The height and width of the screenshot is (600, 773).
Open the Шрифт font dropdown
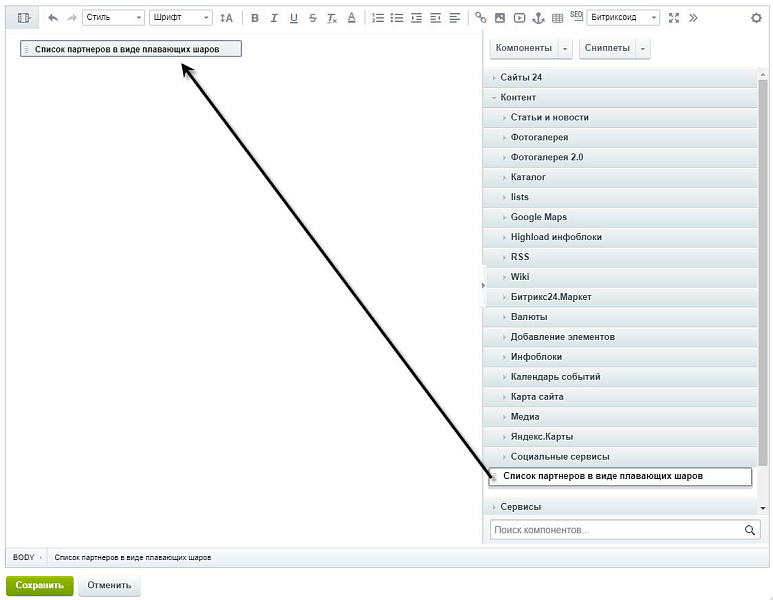point(180,18)
